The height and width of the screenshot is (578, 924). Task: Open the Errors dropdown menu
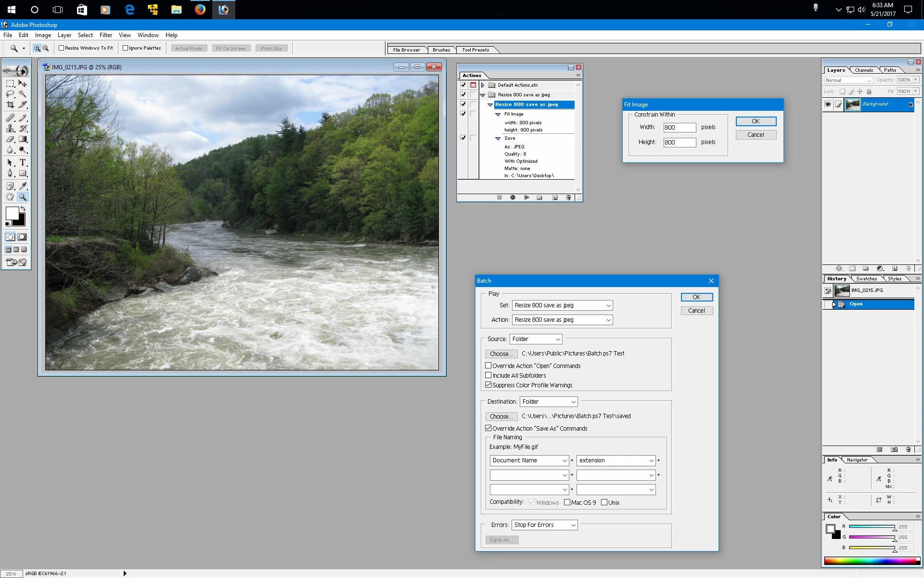click(x=544, y=525)
